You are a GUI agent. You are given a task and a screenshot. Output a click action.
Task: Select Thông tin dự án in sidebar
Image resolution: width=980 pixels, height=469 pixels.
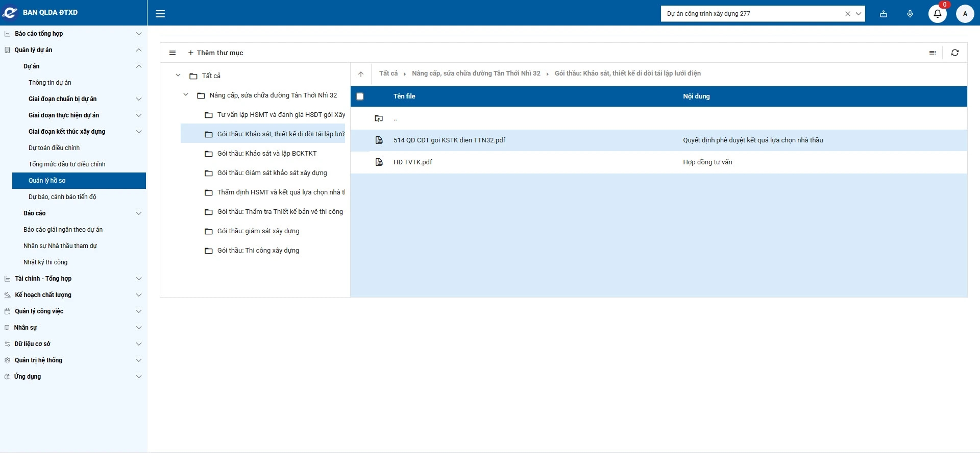click(50, 83)
